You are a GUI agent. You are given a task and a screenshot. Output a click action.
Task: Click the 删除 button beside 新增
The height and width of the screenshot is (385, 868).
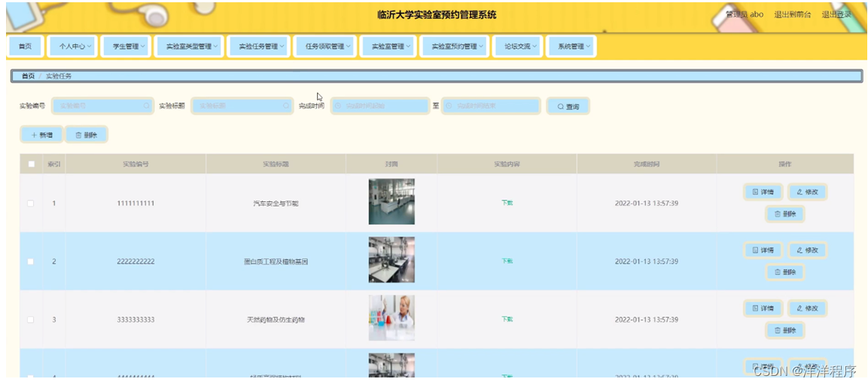[x=87, y=135]
